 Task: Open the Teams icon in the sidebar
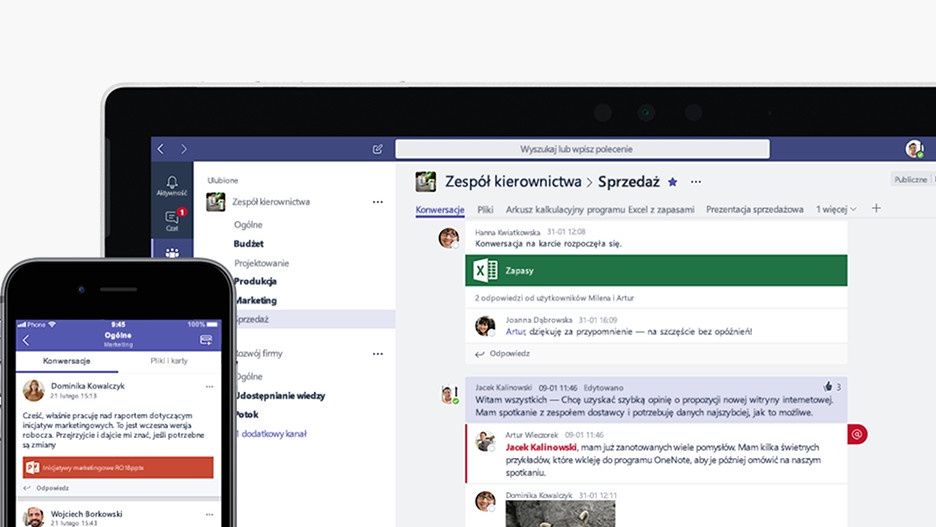pyautogui.click(x=172, y=252)
